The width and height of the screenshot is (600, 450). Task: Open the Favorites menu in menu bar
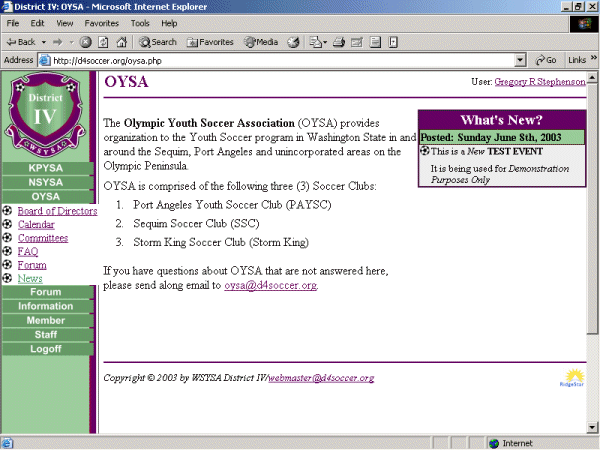(x=101, y=22)
